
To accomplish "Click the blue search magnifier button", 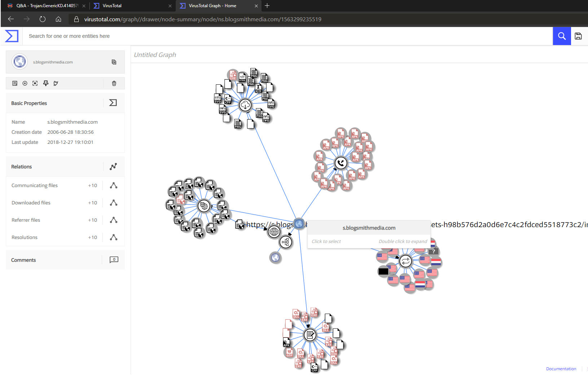I will click(562, 36).
